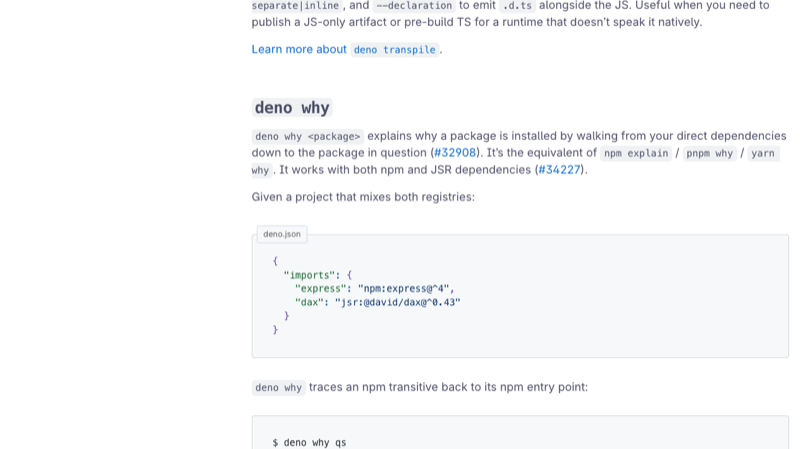Open pull request link #34227
The width and height of the screenshot is (800, 449).
pos(559,170)
